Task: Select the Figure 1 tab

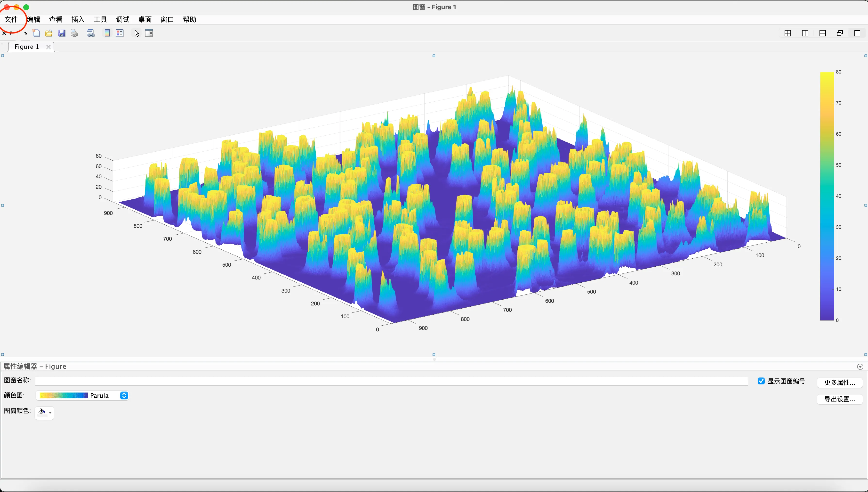Action: tap(27, 47)
